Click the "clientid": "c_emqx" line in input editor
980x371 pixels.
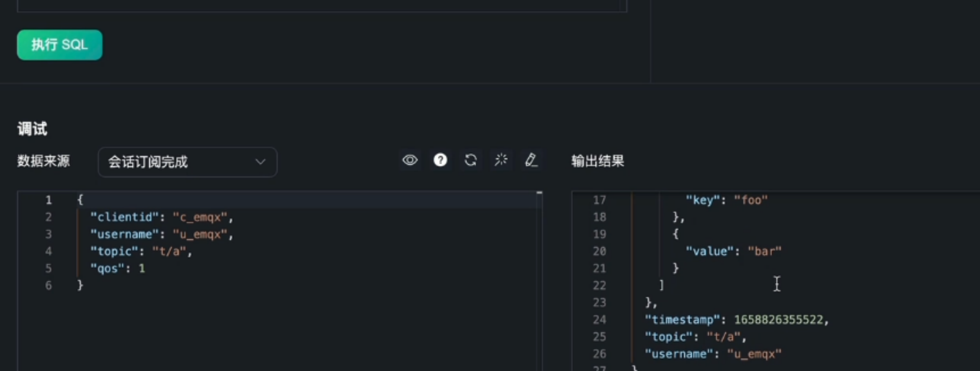(x=162, y=217)
